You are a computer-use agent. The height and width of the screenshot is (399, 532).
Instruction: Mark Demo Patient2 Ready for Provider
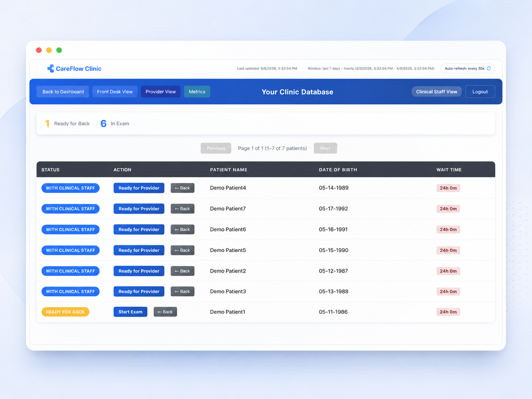[x=139, y=271]
